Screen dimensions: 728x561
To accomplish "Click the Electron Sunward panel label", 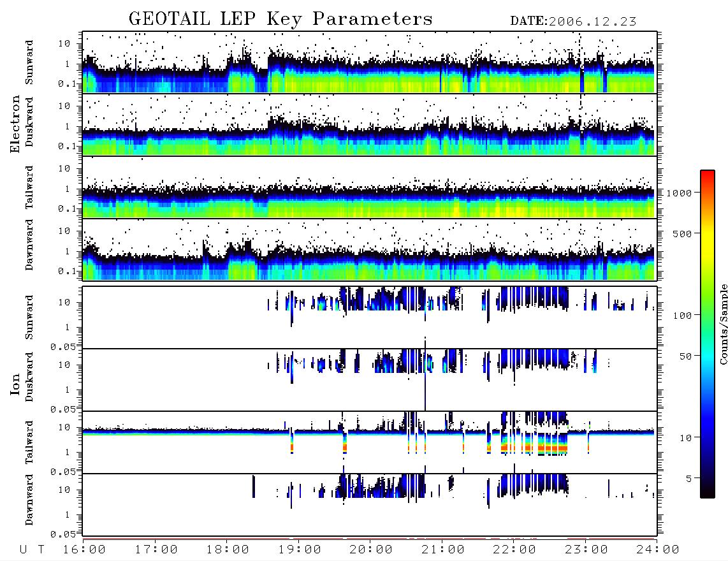I will coord(29,62).
